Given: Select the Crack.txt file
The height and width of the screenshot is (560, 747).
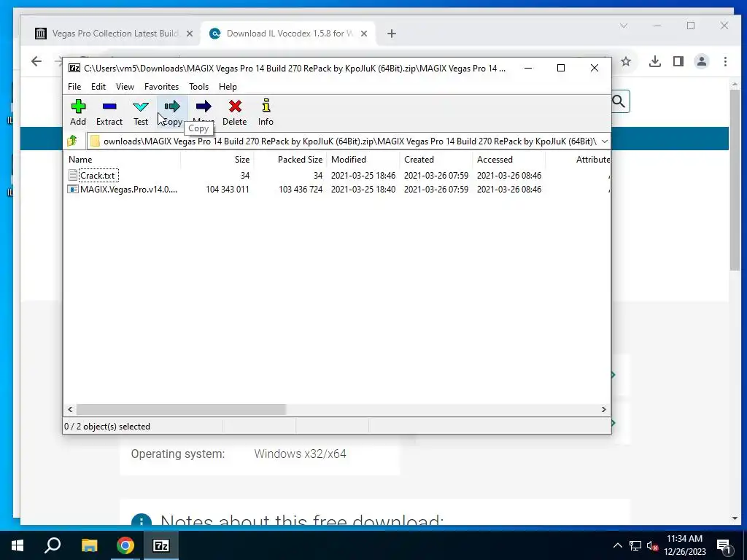Looking at the screenshot, I should [98, 176].
